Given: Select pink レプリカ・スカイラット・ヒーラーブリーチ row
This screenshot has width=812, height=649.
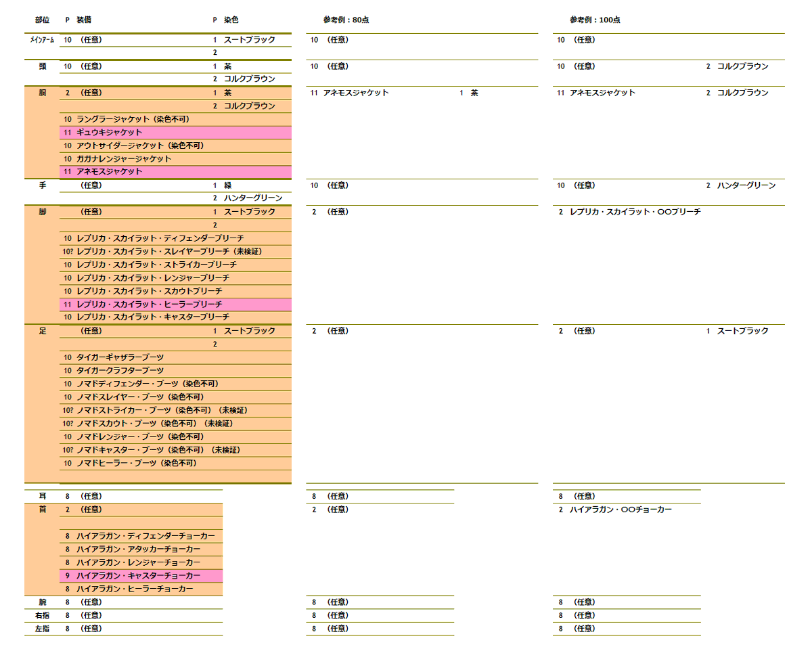Looking at the screenshot, I should pyautogui.click(x=175, y=305).
